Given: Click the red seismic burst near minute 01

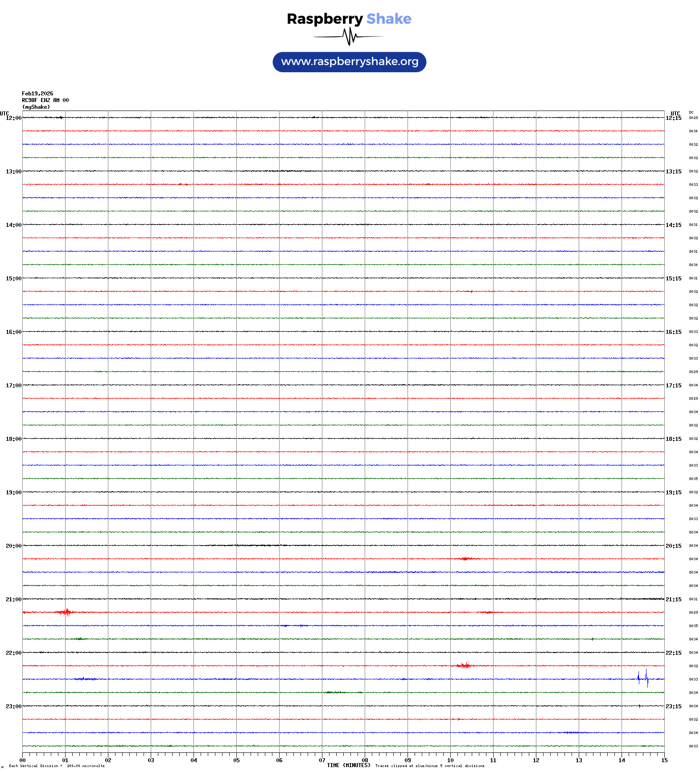Looking at the screenshot, I should pos(66,612).
